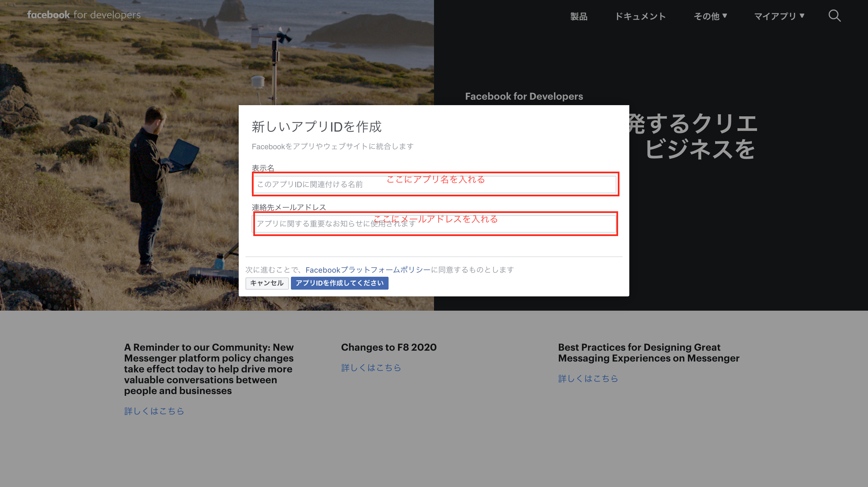Image resolution: width=868 pixels, height=487 pixels.
Task: Open the 製品 menu
Action: pyautogui.click(x=578, y=16)
